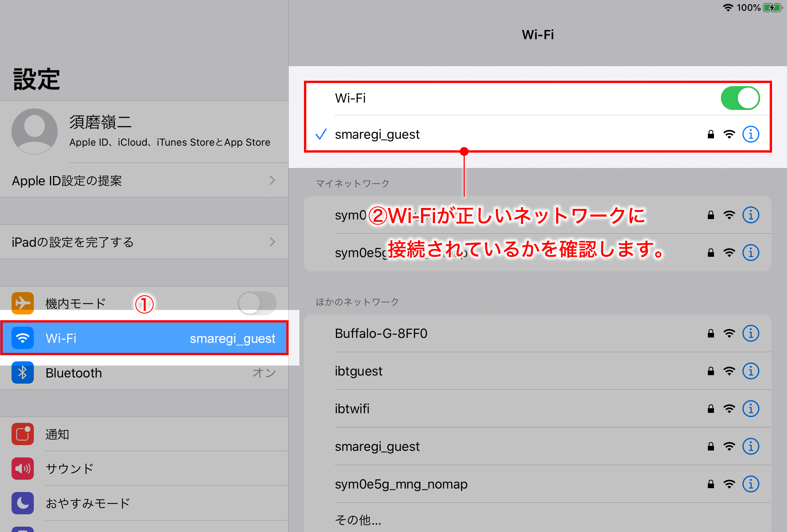Join the ibtguest network

pyautogui.click(x=538, y=371)
